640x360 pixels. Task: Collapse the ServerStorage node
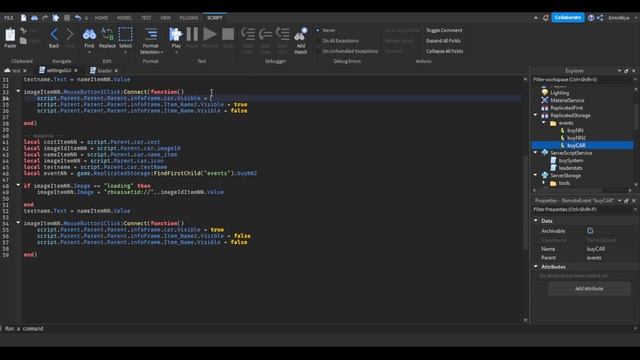536,175
